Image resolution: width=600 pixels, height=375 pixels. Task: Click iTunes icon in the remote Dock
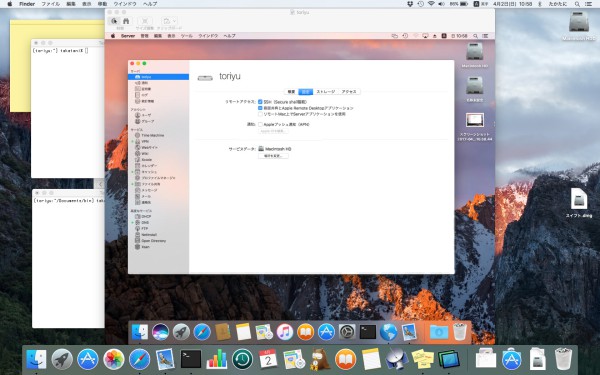pos(285,331)
